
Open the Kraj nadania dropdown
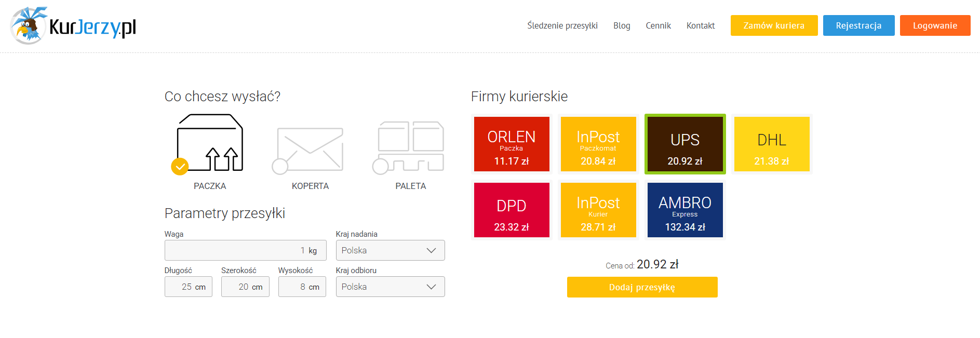[390, 250]
